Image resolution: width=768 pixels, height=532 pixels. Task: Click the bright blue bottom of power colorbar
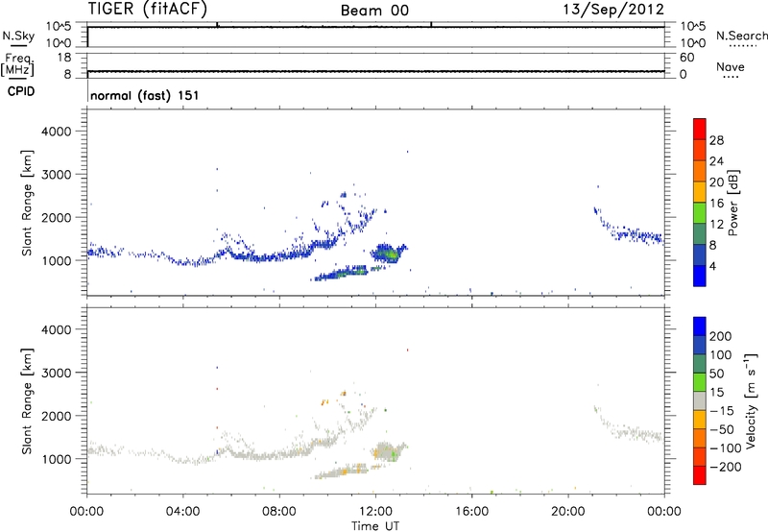click(700, 276)
